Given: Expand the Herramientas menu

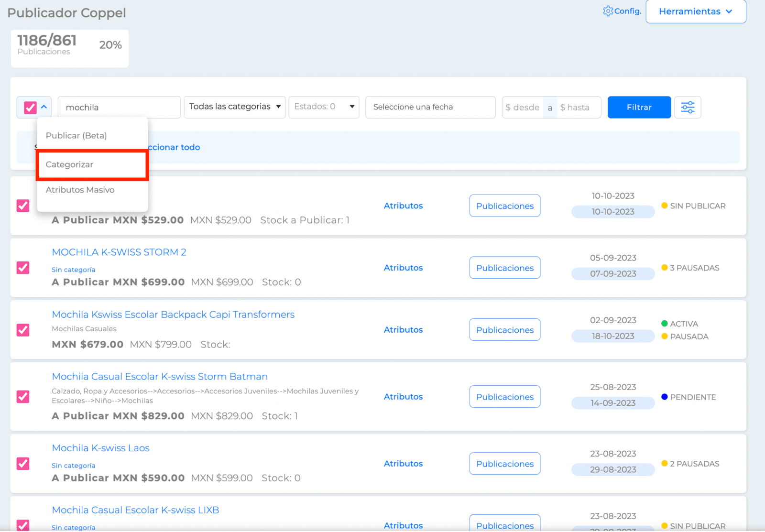Looking at the screenshot, I should point(696,11).
